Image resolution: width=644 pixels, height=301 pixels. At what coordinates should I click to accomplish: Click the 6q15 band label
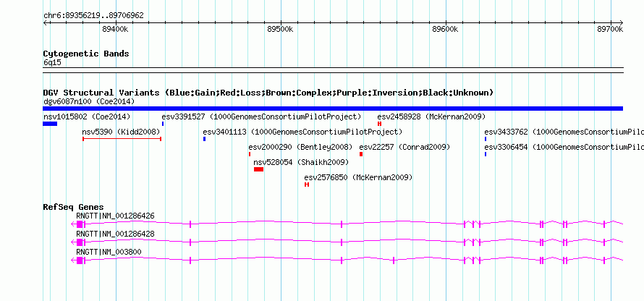click(52, 62)
